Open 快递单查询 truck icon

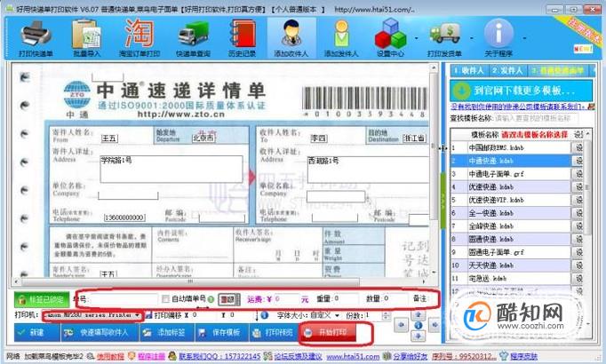pos(193,38)
